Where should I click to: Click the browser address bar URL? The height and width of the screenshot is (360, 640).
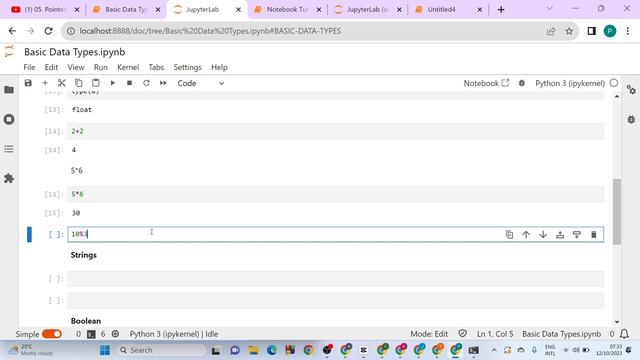coord(210,31)
